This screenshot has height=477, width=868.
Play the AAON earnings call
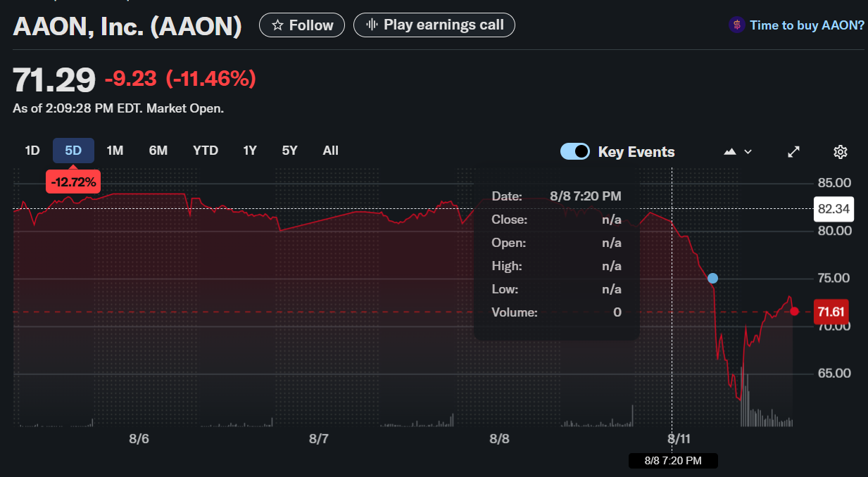click(x=434, y=25)
